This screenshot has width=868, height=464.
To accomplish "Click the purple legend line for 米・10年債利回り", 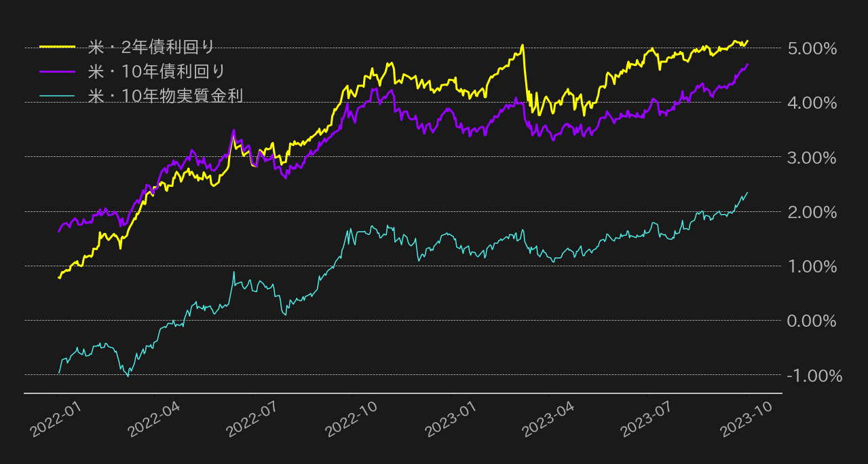I will 57,71.
